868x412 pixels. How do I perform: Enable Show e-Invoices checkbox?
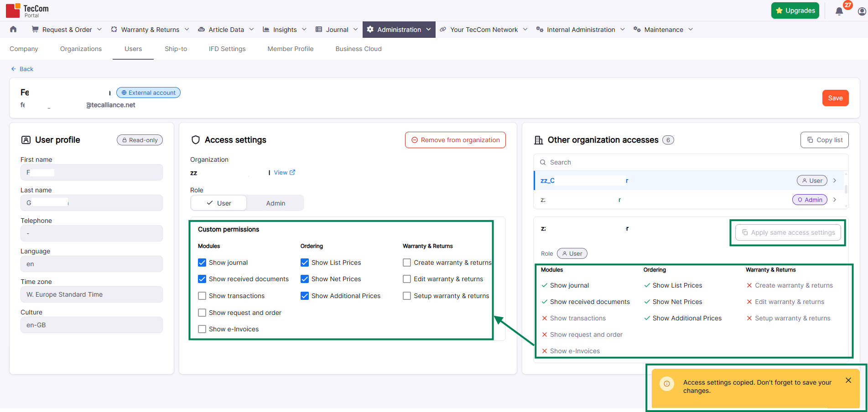202,329
